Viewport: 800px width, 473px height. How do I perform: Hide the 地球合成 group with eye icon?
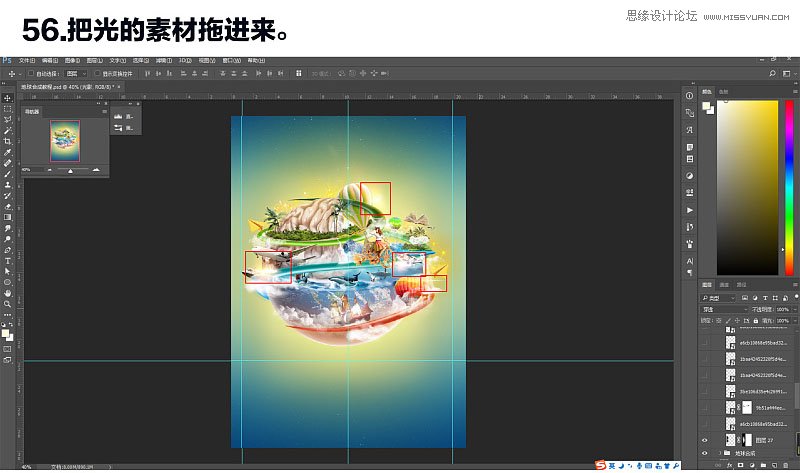pyautogui.click(x=705, y=453)
